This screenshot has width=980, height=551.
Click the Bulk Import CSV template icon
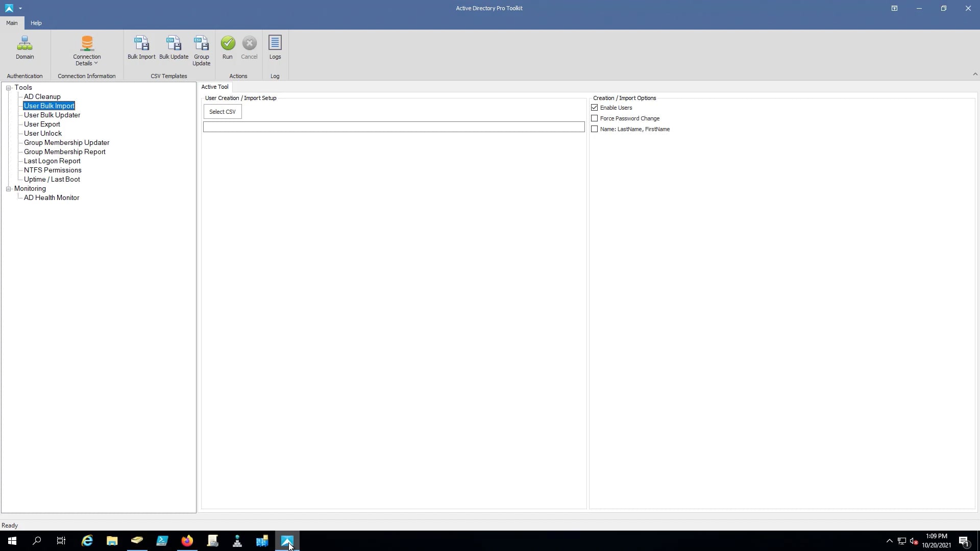(x=141, y=46)
